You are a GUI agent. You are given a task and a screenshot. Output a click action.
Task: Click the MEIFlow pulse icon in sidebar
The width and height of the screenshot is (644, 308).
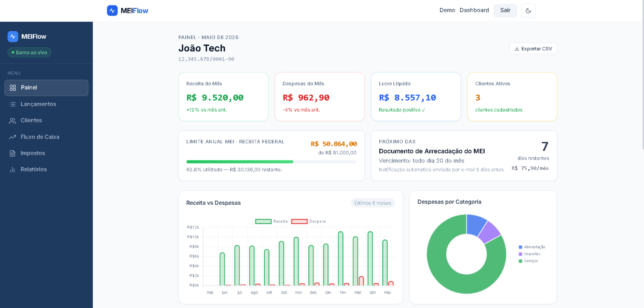(x=13, y=37)
